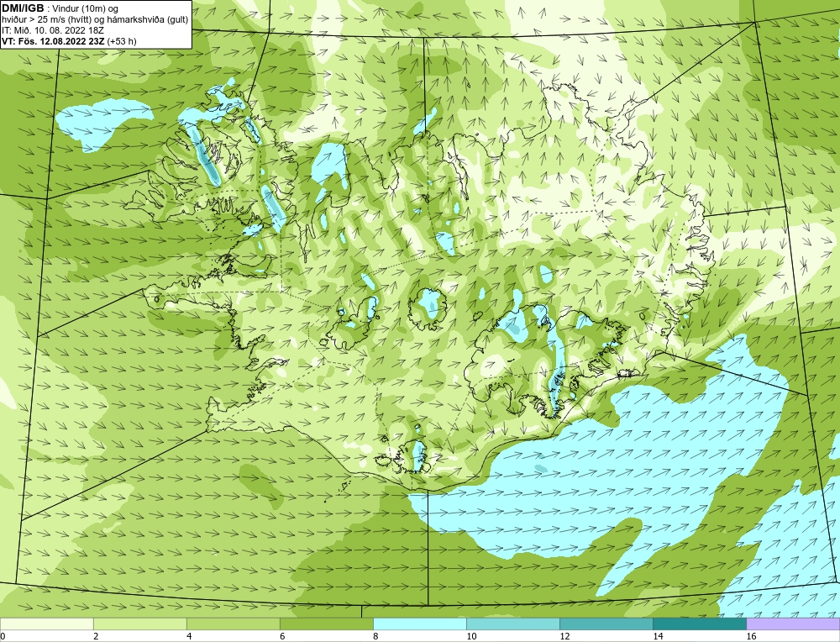This screenshot has height=642, width=840.
Task: Click the 4–6 m/s green legend swatch
Action: [x=233, y=624]
